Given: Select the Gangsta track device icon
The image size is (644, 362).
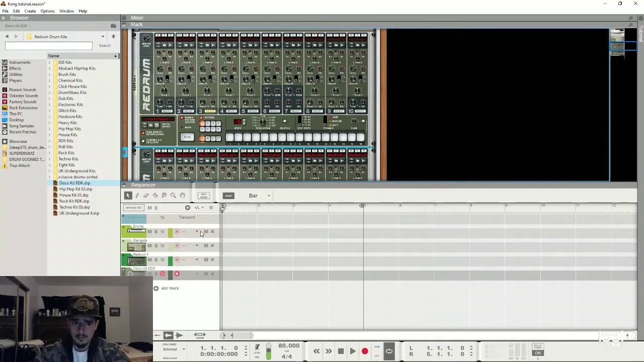Looking at the screenshot, I should [x=136, y=246].
